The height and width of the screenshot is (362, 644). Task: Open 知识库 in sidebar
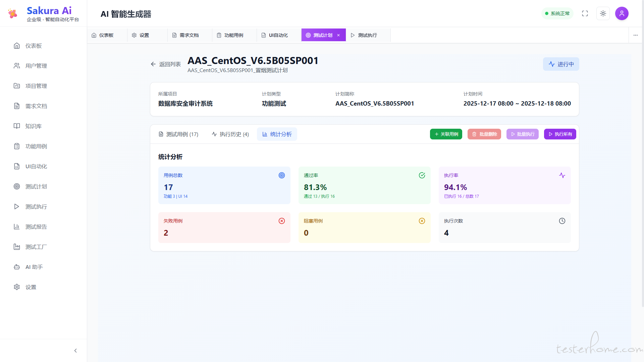(34, 126)
